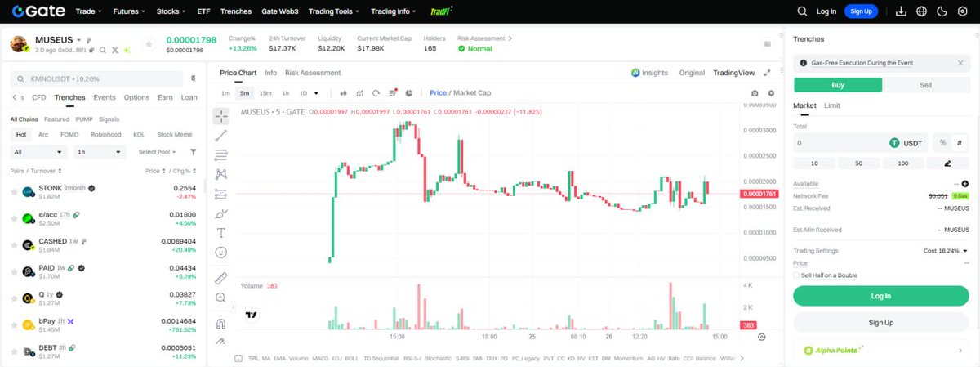
Task: Take a chart snapshot with camera icon
Action: coord(755,93)
